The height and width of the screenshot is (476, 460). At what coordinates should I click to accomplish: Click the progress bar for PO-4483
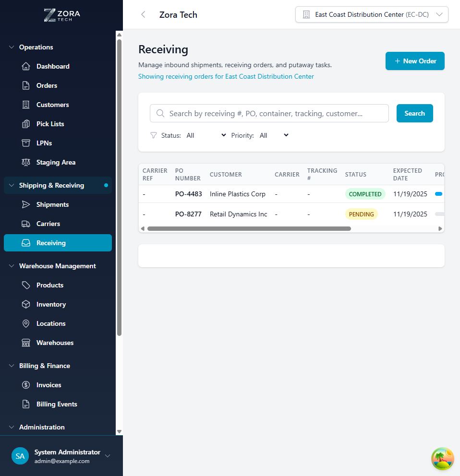point(438,194)
